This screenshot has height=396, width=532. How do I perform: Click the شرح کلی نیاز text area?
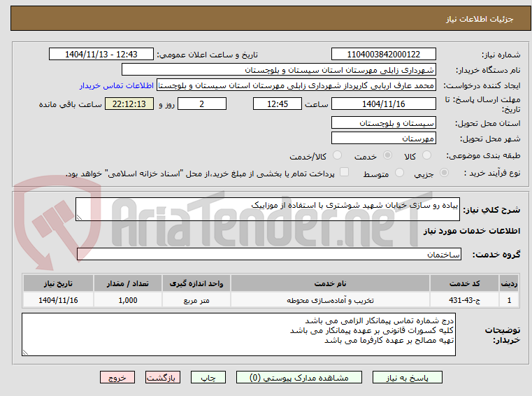coord(267,209)
